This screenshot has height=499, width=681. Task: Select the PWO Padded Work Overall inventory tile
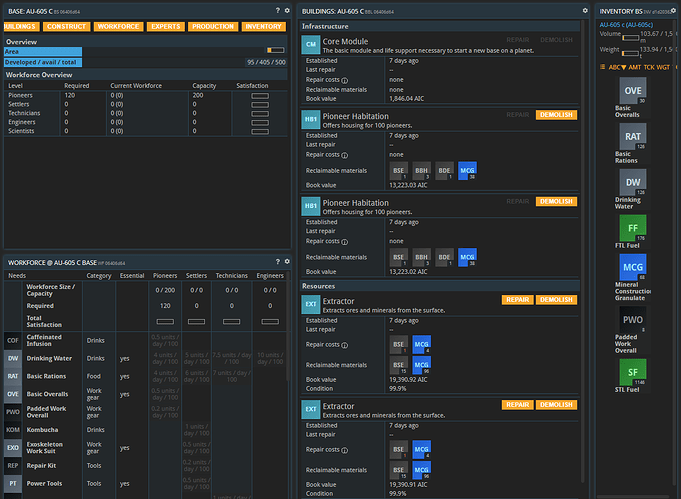[632, 320]
